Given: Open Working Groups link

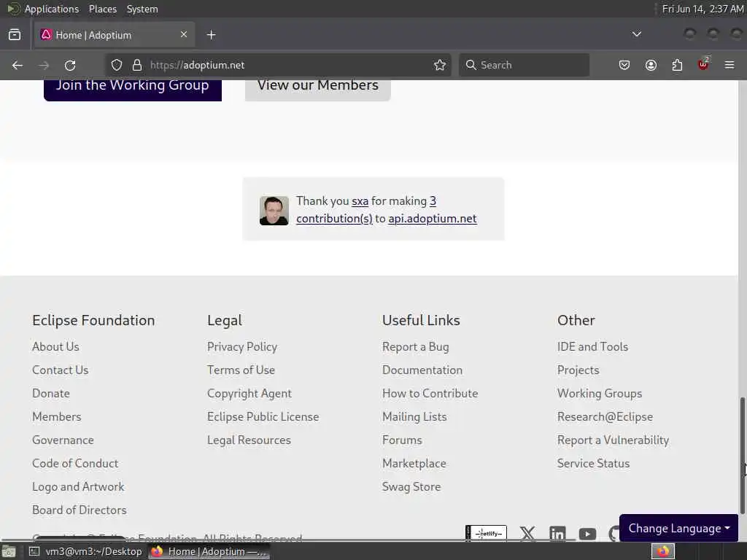Looking at the screenshot, I should pyautogui.click(x=600, y=393).
